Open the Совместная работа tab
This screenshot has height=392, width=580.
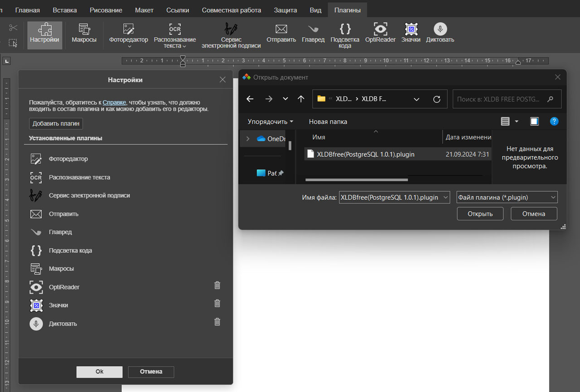(232, 10)
